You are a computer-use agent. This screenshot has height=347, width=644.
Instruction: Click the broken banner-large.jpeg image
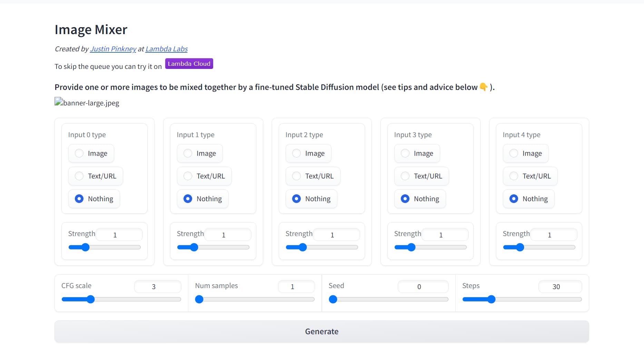tap(87, 103)
